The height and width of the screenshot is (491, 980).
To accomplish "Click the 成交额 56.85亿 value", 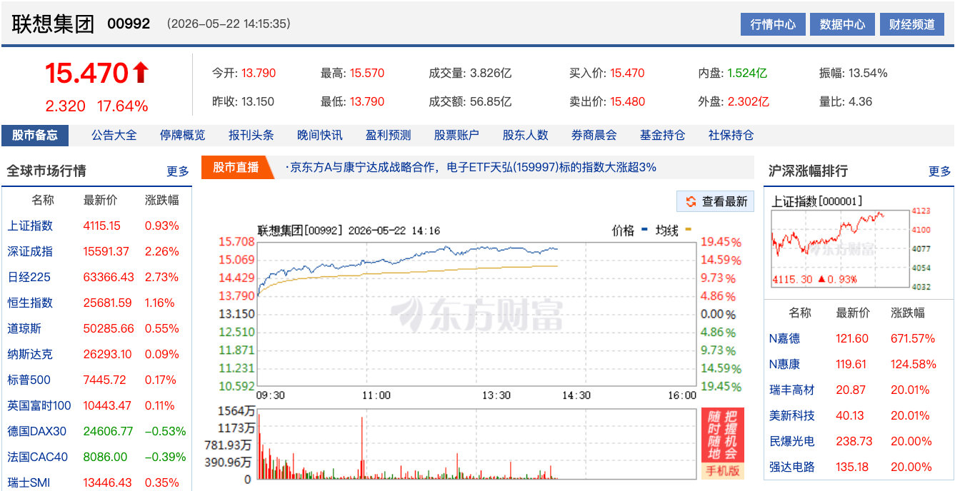I will (x=491, y=101).
